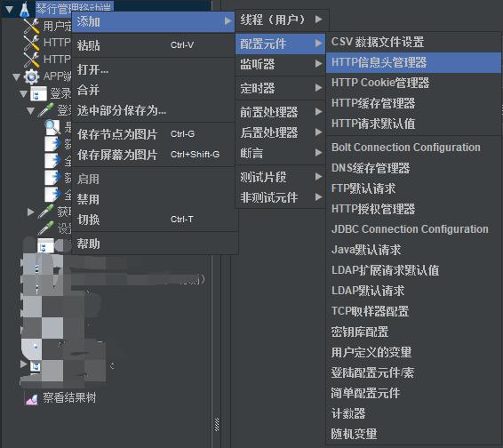Add 随机变量 element
Image resolution: width=503 pixels, height=448 pixels.
[x=413, y=434]
